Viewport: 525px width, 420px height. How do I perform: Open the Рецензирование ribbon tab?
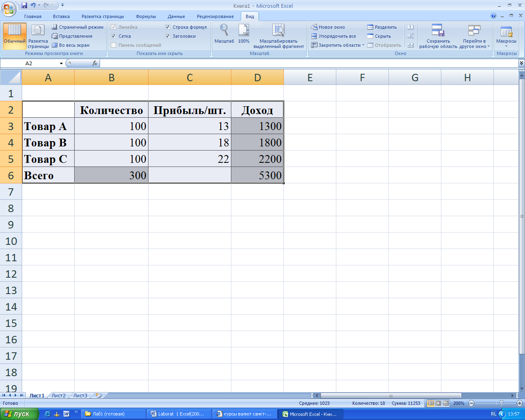[x=215, y=16]
